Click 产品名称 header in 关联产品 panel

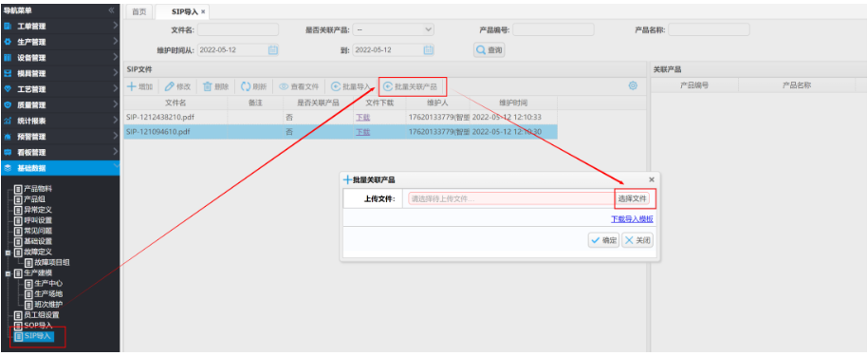tap(797, 85)
